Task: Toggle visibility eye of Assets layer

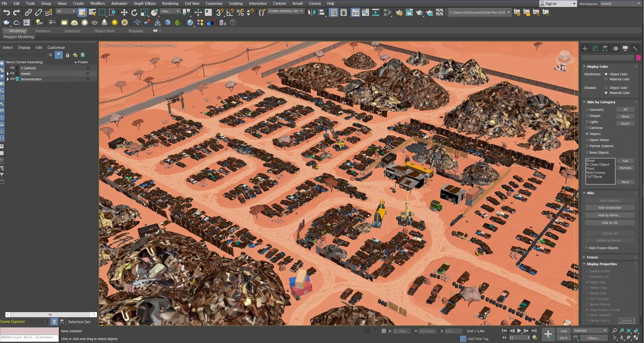Action: coord(12,74)
